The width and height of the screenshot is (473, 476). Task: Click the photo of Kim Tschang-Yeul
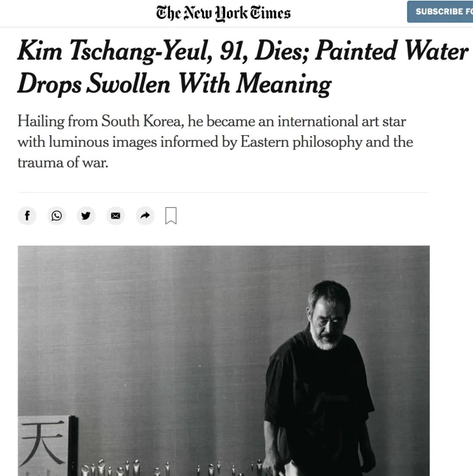[x=223, y=359]
